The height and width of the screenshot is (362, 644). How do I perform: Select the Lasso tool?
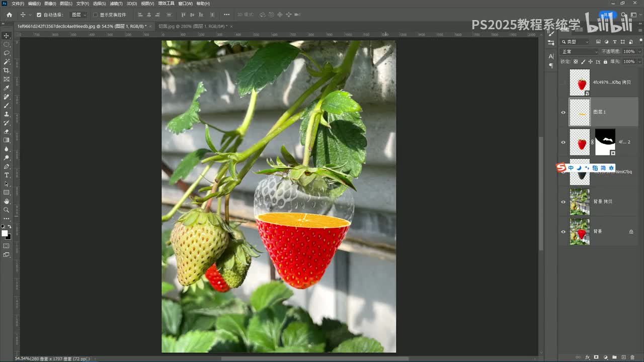coord(7,53)
